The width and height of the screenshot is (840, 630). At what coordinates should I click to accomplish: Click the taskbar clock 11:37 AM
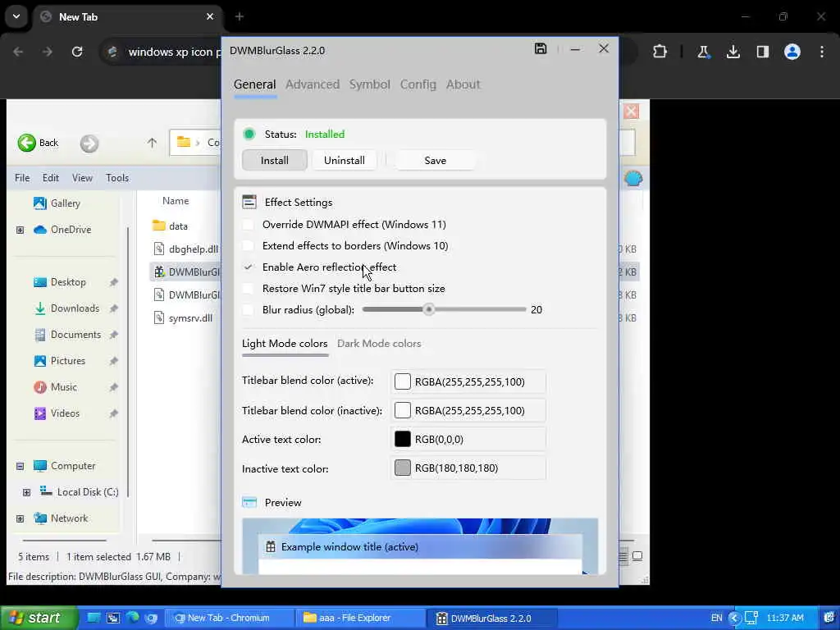click(x=785, y=618)
